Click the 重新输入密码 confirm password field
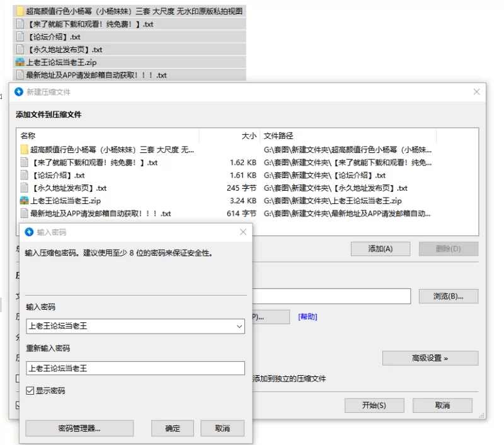Viewport: 504px width, 445px height. coord(135,368)
